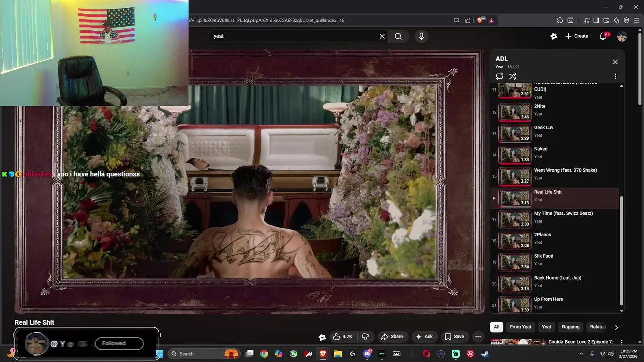
Task: Click the playlist panel scrollbar
Action: (x=621, y=251)
